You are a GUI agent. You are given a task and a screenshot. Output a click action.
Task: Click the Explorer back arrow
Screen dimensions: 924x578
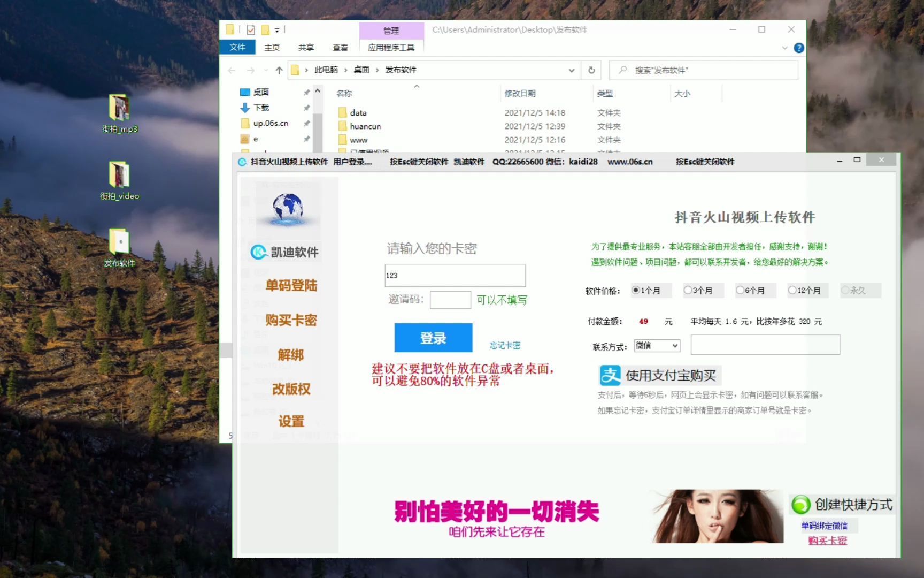(x=232, y=70)
